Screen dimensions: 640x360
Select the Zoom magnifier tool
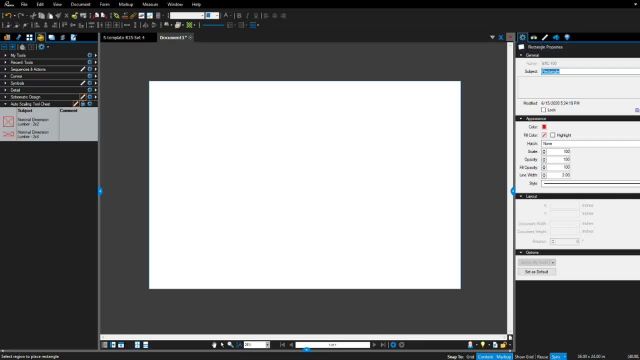click(230, 345)
